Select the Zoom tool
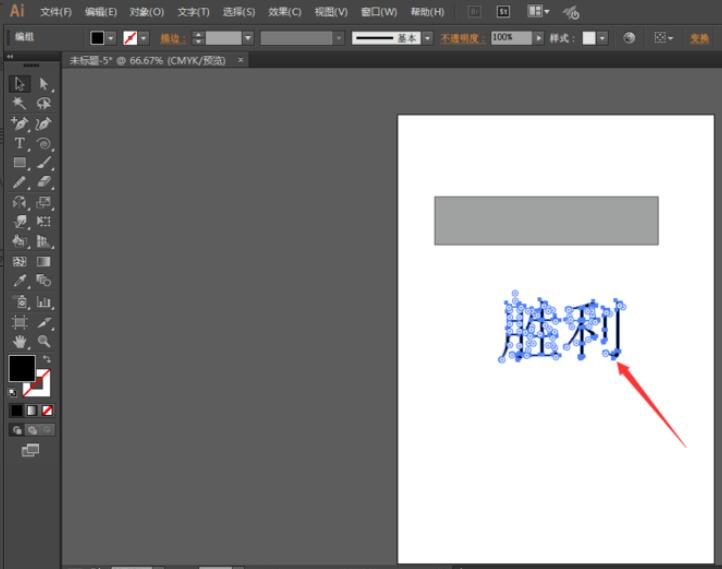The width and height of the screenshot is (722, 569). click(44, 342)
